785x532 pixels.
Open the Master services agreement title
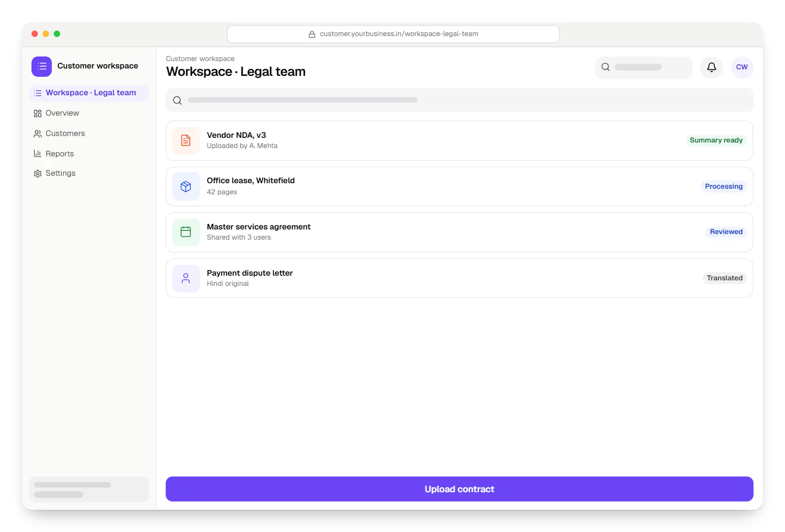pyautogui.click(x=258, y=227)
